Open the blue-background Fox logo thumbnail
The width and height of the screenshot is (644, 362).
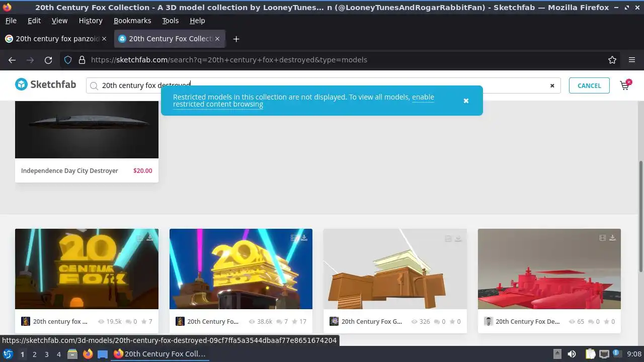pos(241,269)
